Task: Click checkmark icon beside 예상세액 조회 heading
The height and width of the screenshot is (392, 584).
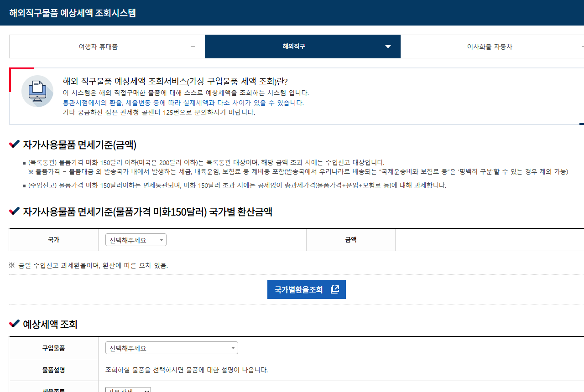Action: pyautogui.click(x=15, y=324)
